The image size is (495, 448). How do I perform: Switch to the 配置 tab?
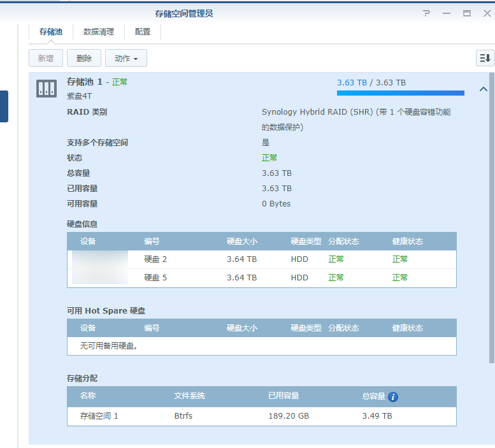(142, 32)
